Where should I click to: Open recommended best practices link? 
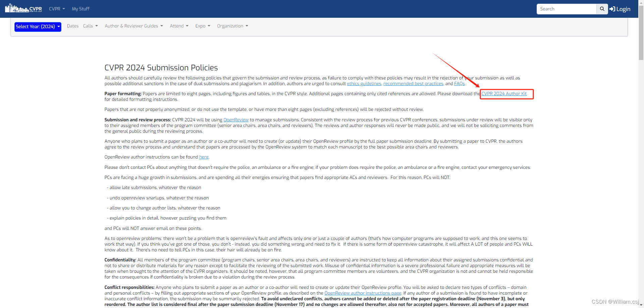click(x=413, y=84)
